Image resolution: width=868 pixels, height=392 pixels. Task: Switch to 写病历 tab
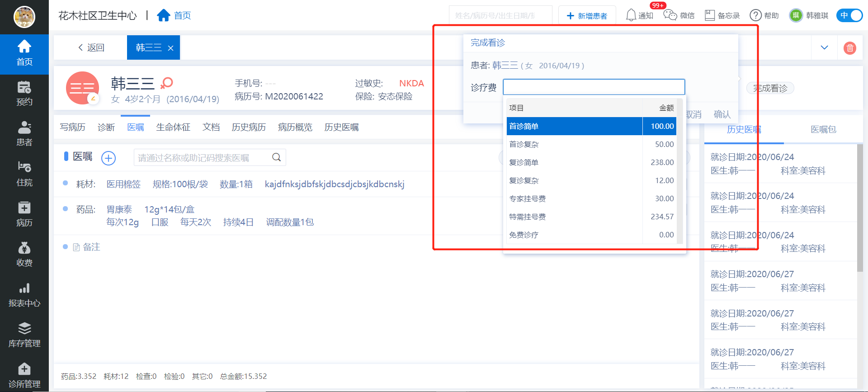(72, 127)
